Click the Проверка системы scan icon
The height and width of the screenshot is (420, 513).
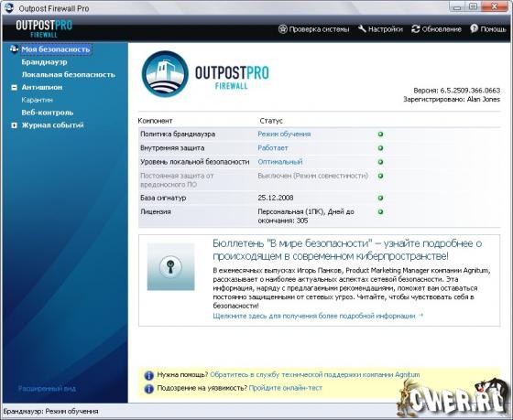click(x=283, y=29)
